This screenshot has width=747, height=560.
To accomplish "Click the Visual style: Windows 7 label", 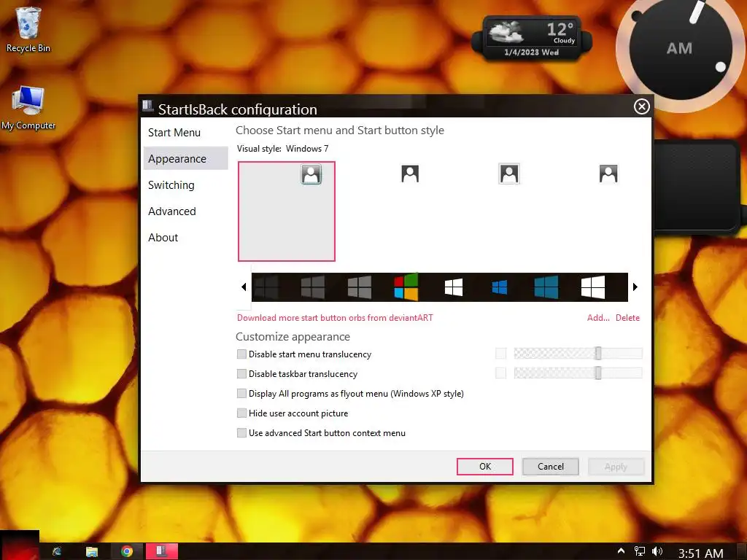I will [x=282, y=149].
